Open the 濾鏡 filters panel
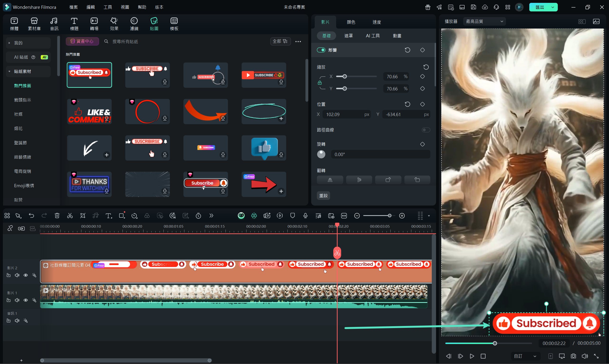Image resolution: width=609 pixels, height=364 pixels. point(134,24)
